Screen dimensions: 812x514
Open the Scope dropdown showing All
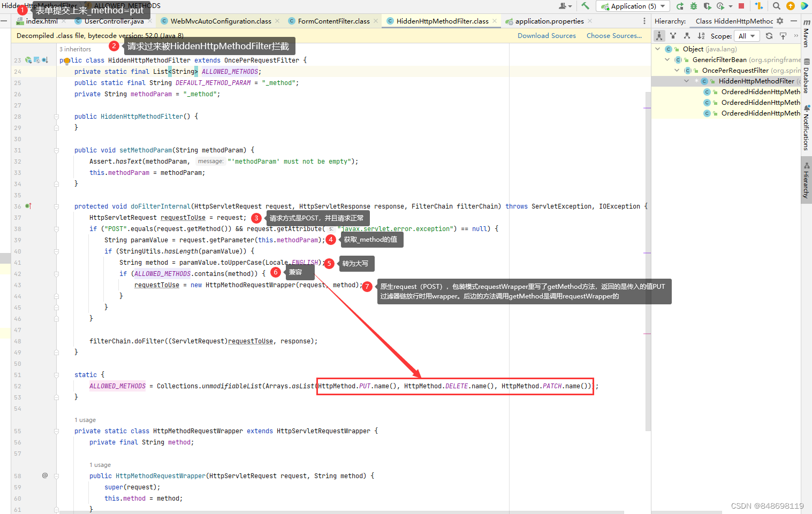click(747, 36)
